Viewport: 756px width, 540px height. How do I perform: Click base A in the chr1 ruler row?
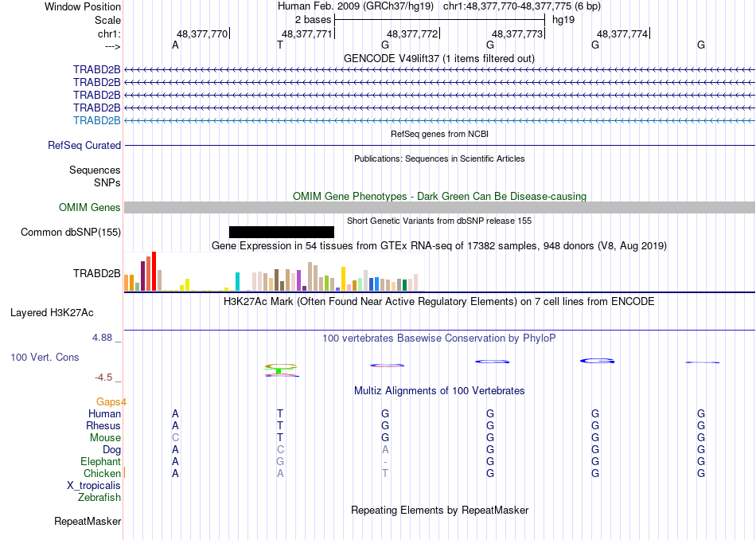pos(176,45)
